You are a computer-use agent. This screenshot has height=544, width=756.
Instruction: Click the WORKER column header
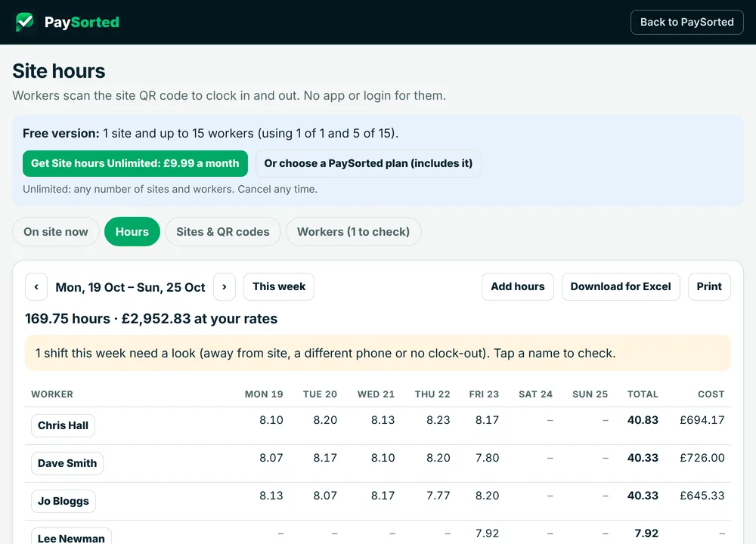(52, 394)
